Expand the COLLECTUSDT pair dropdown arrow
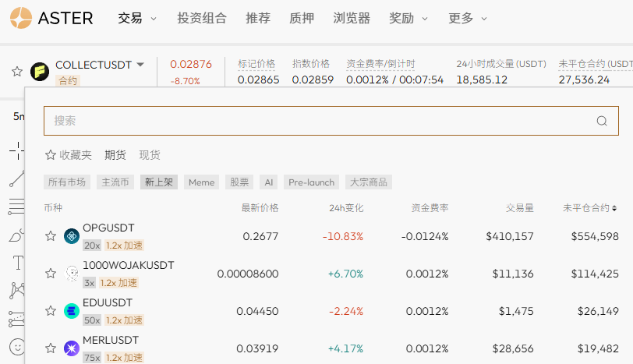Viewport: 633px width, 364px height. pyautogui.click(x=140, y=65)
